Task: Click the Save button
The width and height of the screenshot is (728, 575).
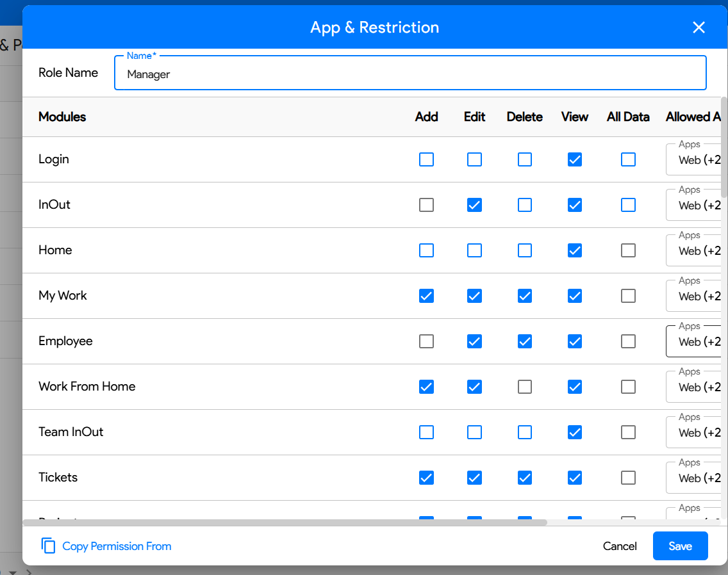Action: (x=680, y=546)
